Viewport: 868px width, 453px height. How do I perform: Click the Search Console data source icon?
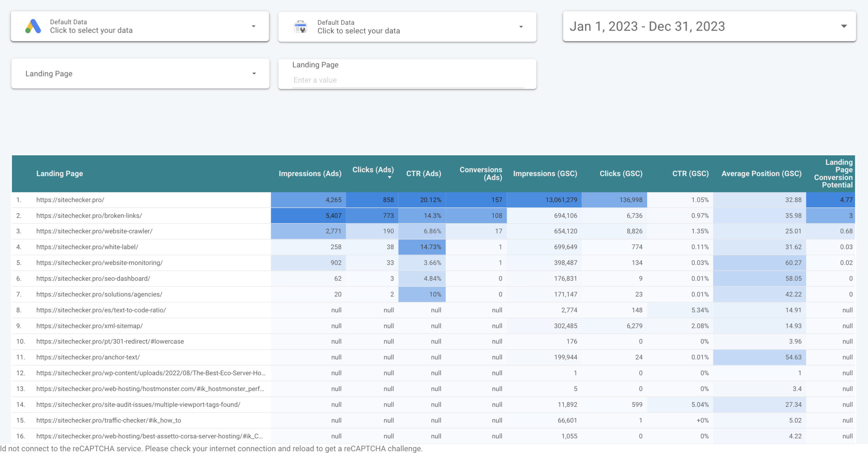(300, 26)
